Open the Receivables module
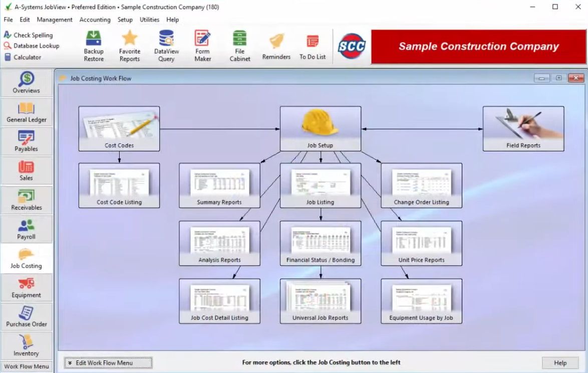The height and width of the screenshot is (373, 588). coord(26,200)
